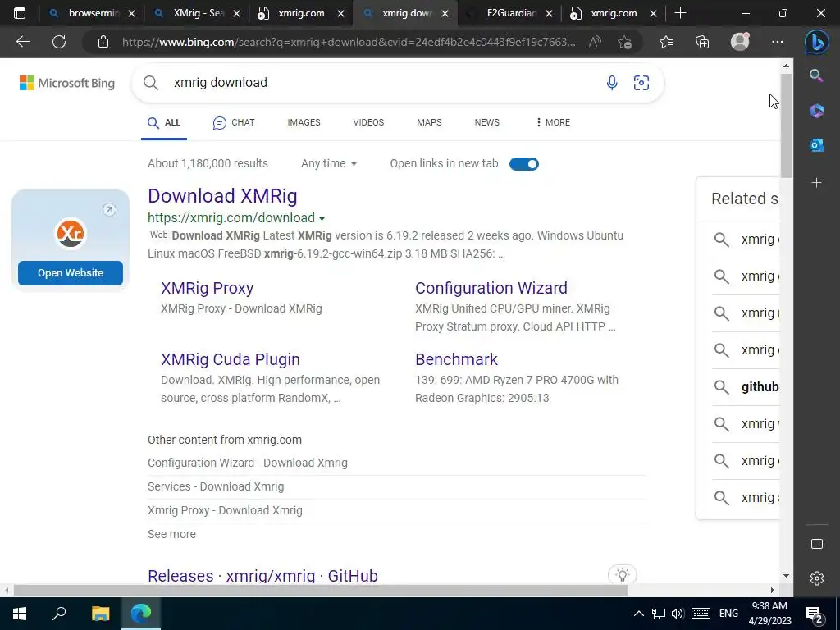Select the IMAGES search tab
The width and height of the screenshot is (840, 630).
coord(304,122)
